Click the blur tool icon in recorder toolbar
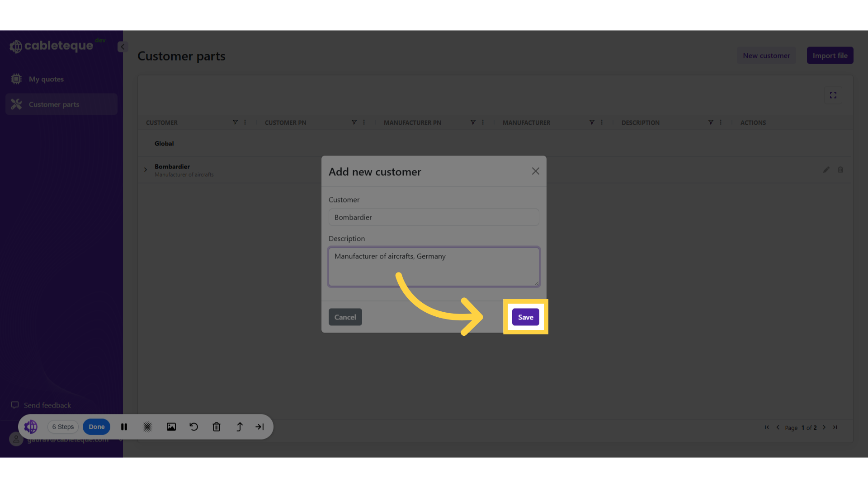 (147, 427)
